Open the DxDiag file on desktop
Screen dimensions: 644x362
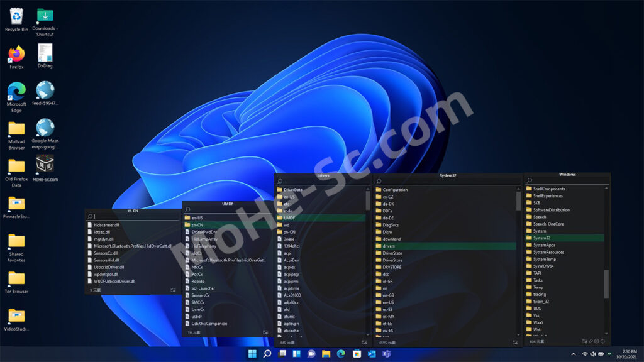tap(45, 54)
